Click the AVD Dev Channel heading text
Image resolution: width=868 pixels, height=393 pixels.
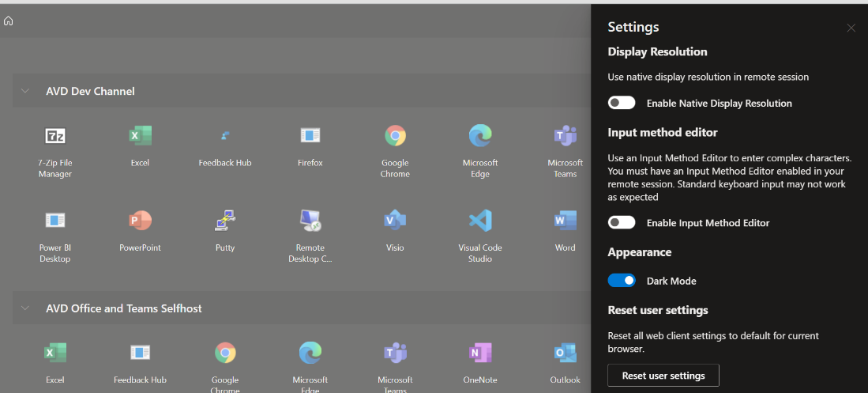point(90,91)
